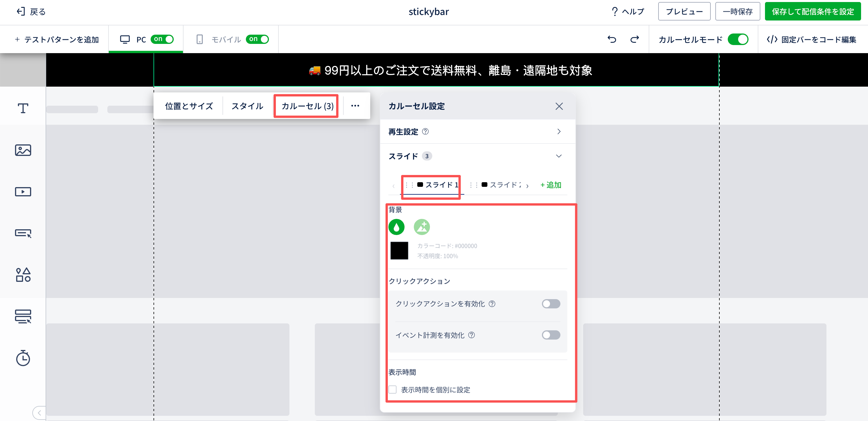This screenshot has width=868, height=421.
Task: Click help icon beside クリックアクションを有効化
Action: [492, 304]
